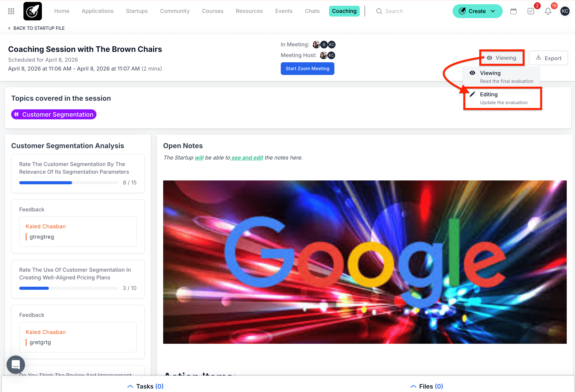Open the Startups nav tab
The width and height of the screenshot is (575, 392).
137,11
